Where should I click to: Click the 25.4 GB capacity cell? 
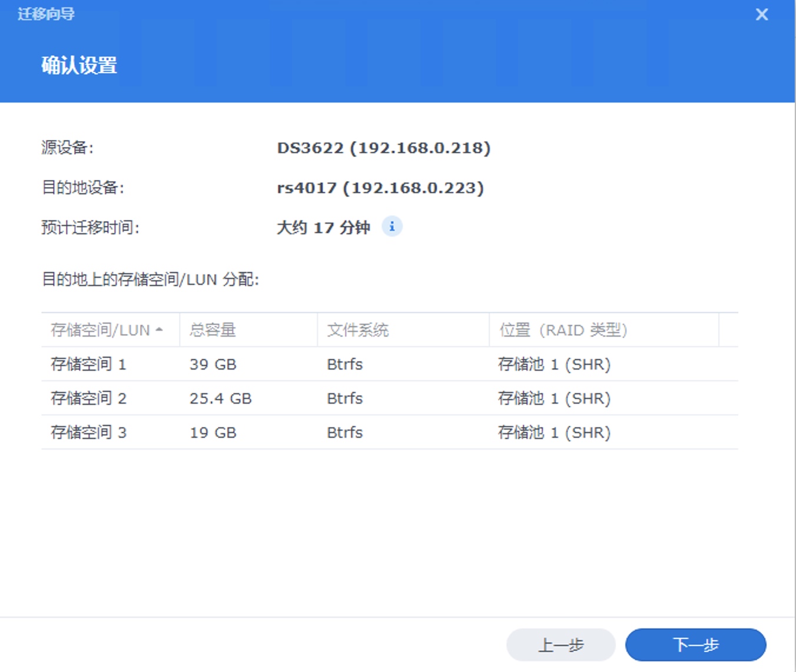[221, 399]
